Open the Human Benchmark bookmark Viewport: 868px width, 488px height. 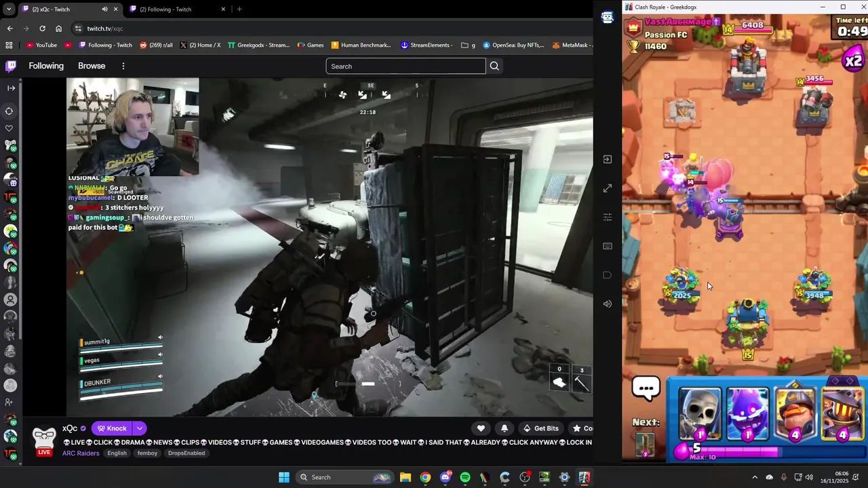(x=361, y=45)
